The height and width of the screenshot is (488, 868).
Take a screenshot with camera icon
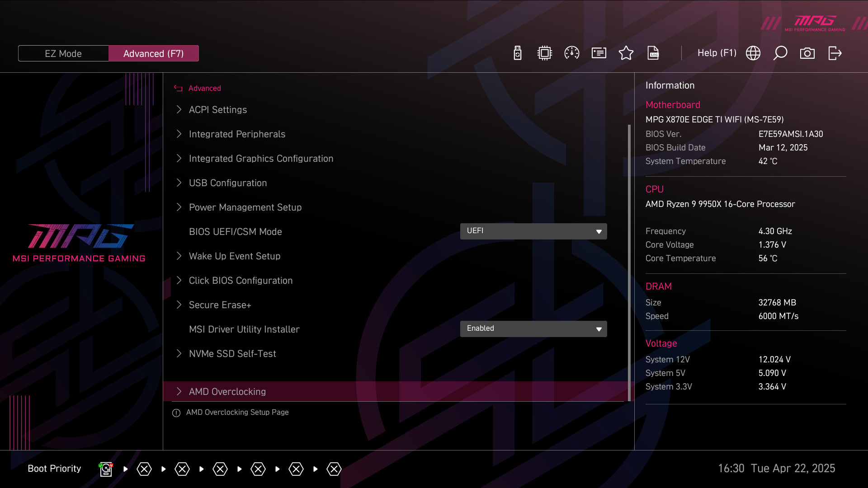pos(807,53)
